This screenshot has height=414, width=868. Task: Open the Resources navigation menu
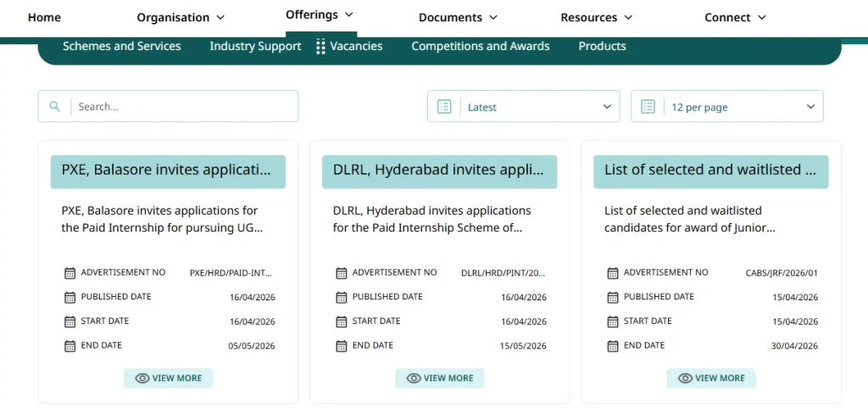[x=596, y=17]
